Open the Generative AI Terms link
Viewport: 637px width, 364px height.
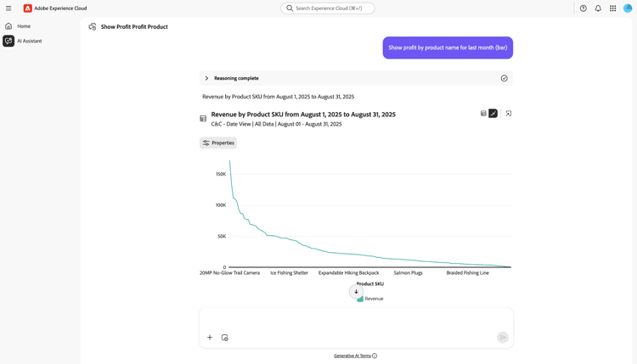(x=352, y=356)
